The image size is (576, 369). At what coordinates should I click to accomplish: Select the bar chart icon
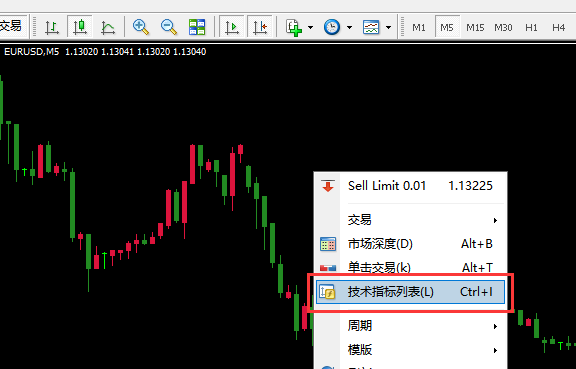[x=52, y=27]
